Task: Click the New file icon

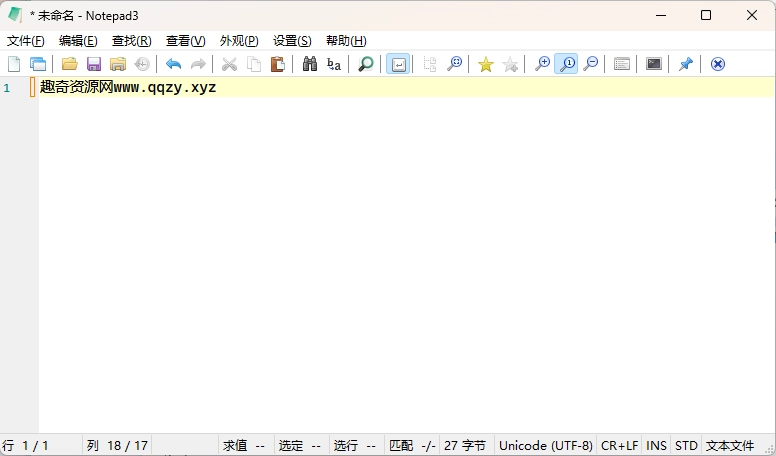Action: pyautogui.click(x=14, y=64)
